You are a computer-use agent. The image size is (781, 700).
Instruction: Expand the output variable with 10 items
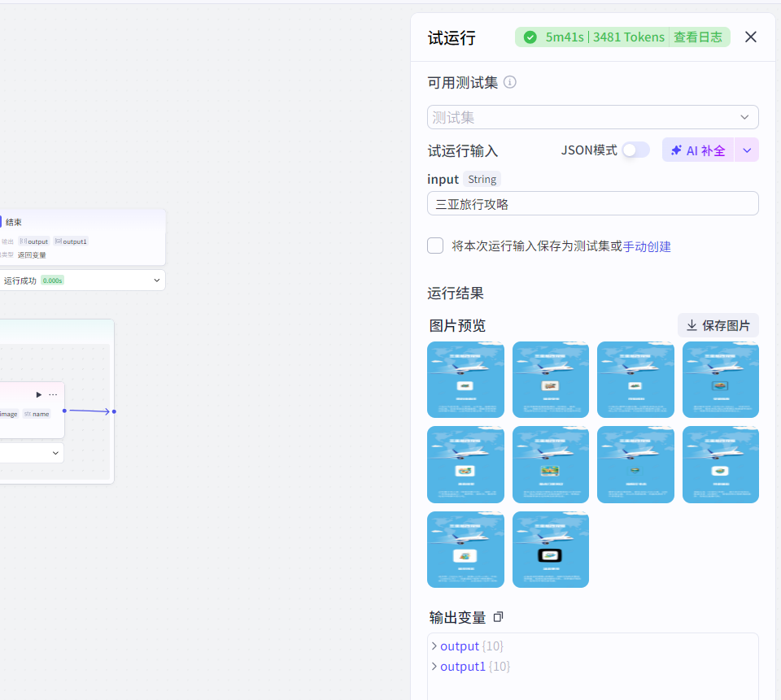click(434, 645)
